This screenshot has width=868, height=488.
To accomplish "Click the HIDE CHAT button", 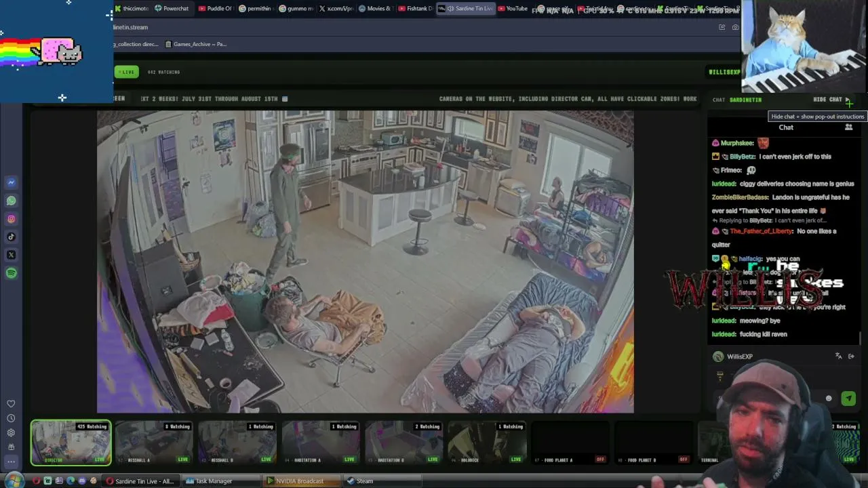I will [832, 100].
